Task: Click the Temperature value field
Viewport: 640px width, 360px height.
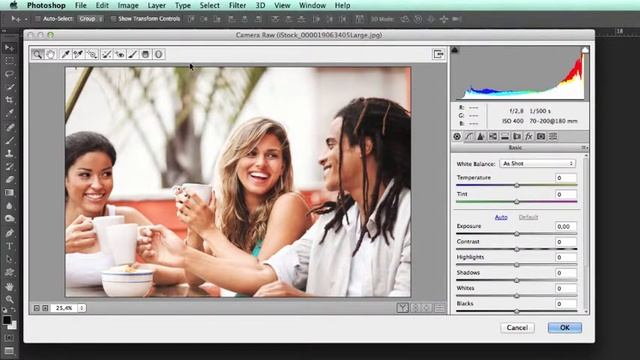Action: (x=566, y=178)
